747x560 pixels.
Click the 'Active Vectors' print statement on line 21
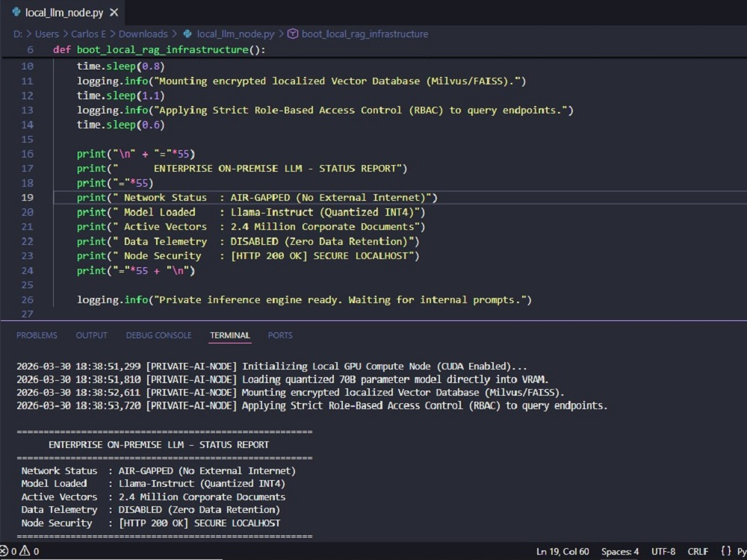[x=251, y=227]
